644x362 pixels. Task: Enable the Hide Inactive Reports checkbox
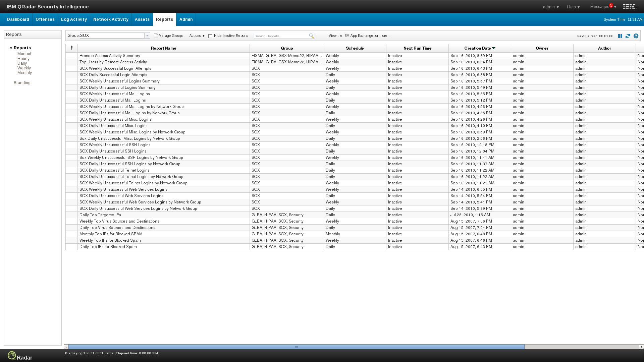(210, 36)
